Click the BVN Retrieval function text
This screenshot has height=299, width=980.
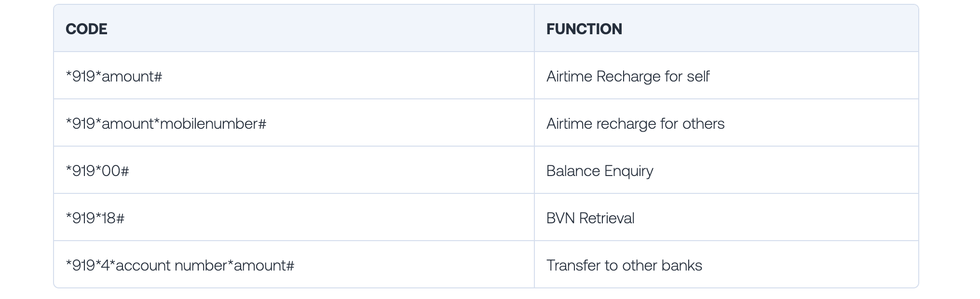tap(590, 218)
